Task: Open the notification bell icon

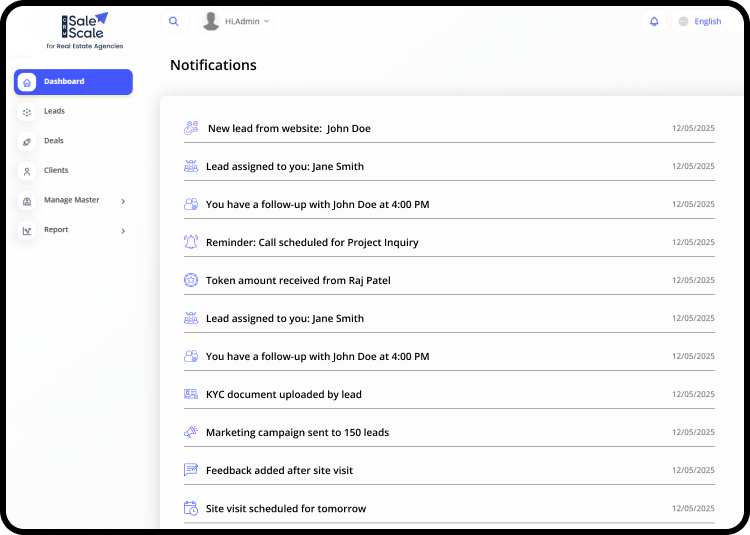Action: 654,21
